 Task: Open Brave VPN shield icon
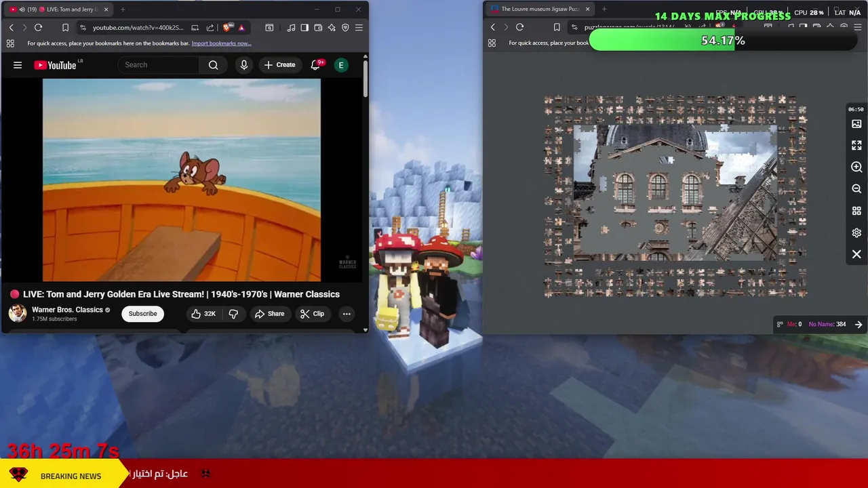click(x=345, y=27)
